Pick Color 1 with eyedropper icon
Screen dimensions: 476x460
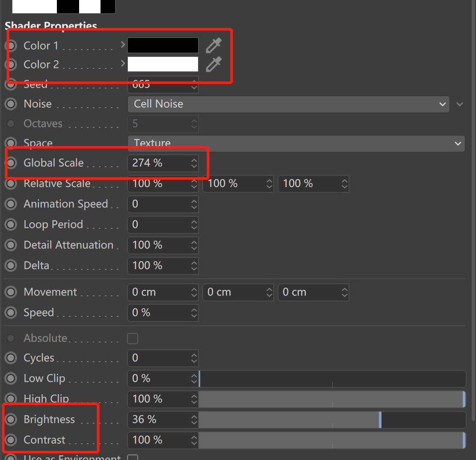(x=214, y=45)
